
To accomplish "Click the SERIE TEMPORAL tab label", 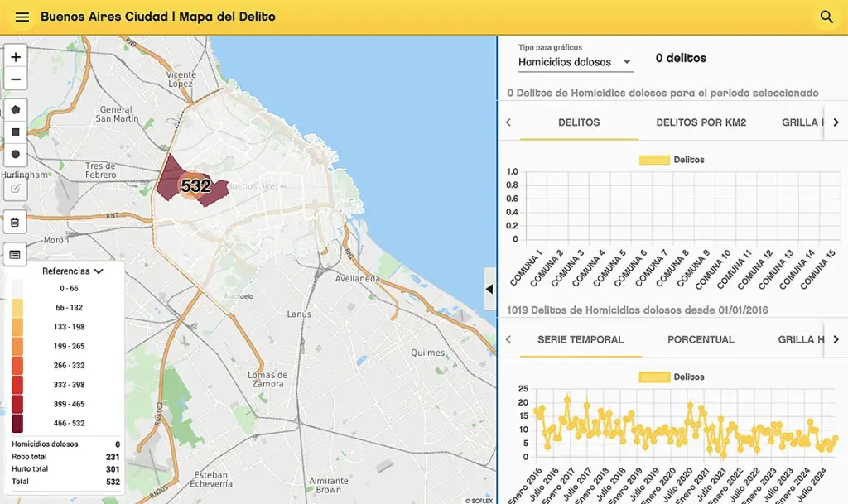I will tap(581, 339).
